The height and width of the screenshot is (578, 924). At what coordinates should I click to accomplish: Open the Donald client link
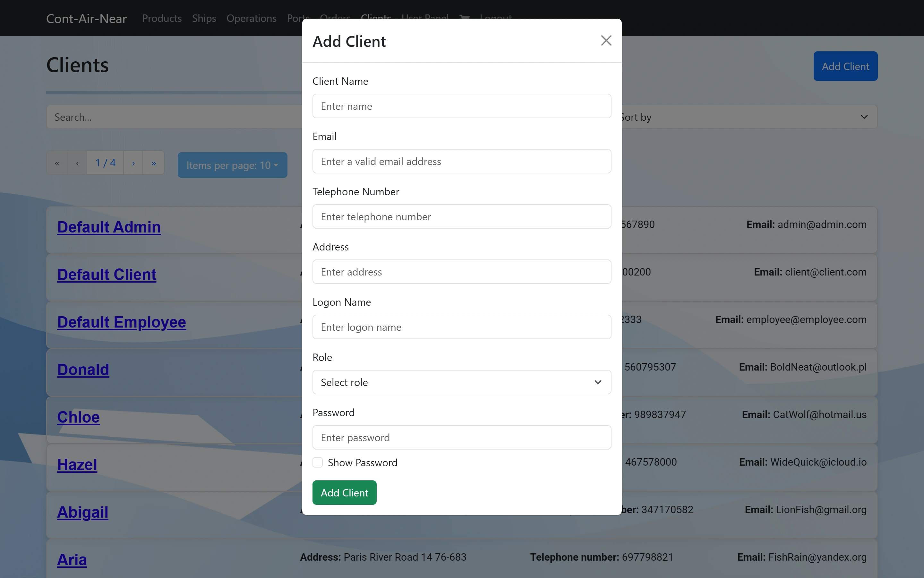tap(83, 370)
